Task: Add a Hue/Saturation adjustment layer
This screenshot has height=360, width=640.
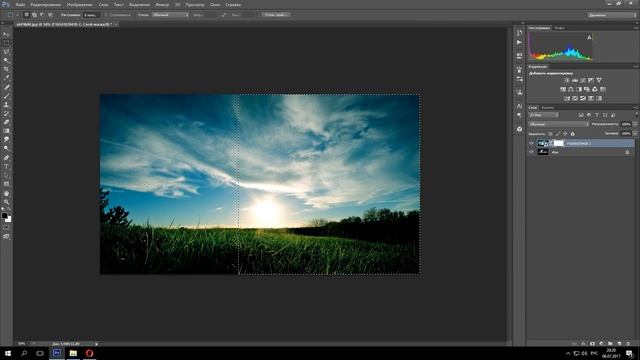Action: coord(563,89)
